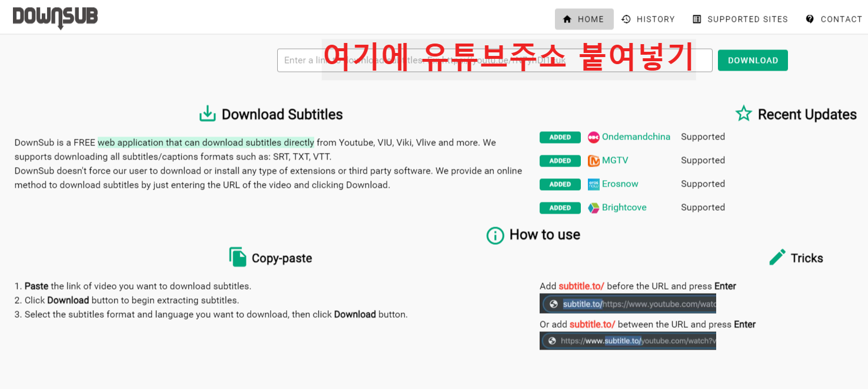Open the Ondemandchina link

point(636,137)
